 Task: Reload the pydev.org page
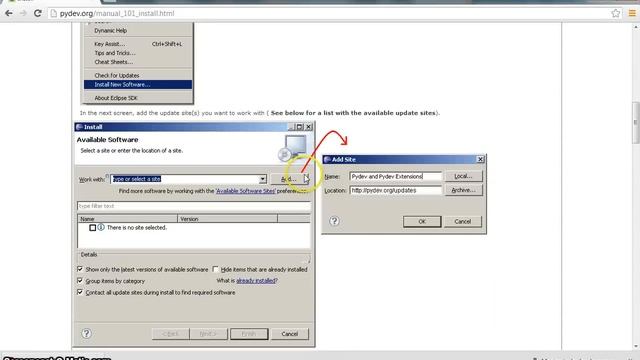38,13
